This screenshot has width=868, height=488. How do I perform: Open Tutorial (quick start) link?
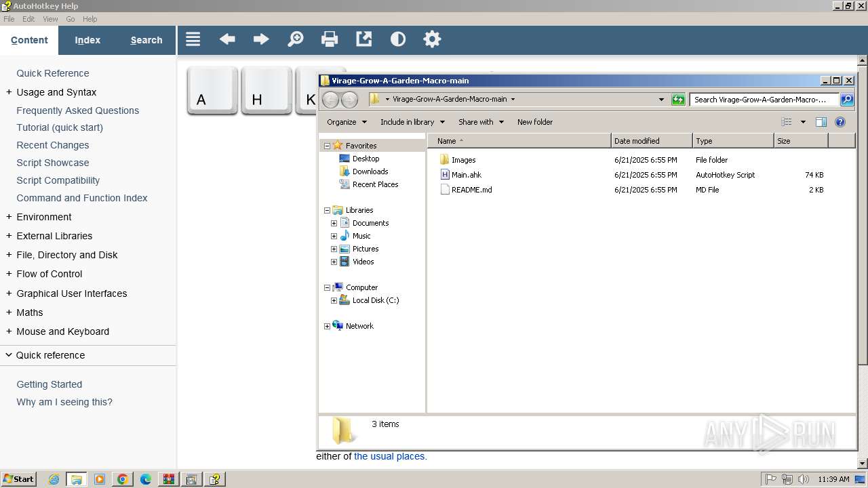[60, 127]
